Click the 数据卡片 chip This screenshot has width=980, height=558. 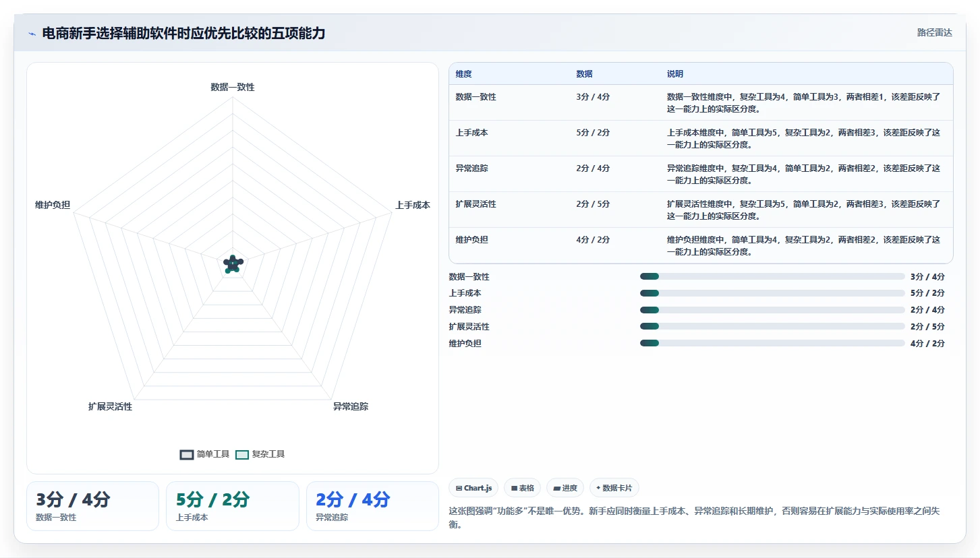[614, 488]
